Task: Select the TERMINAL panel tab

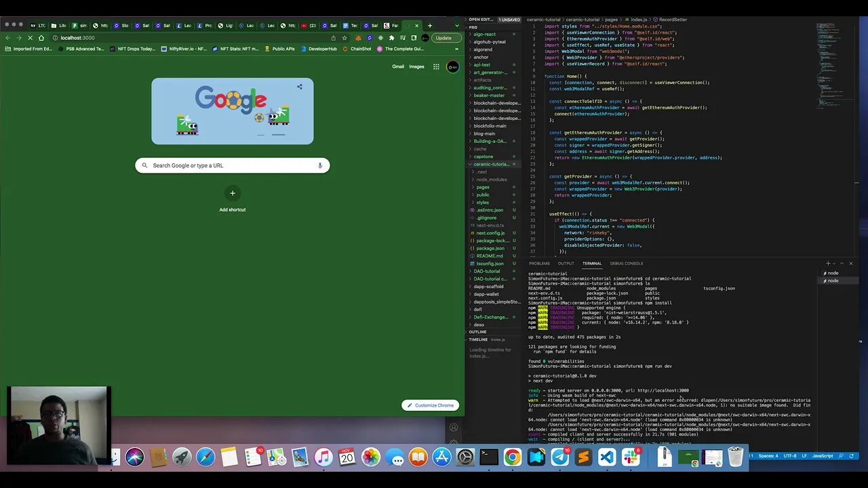Action: (592, 264)
